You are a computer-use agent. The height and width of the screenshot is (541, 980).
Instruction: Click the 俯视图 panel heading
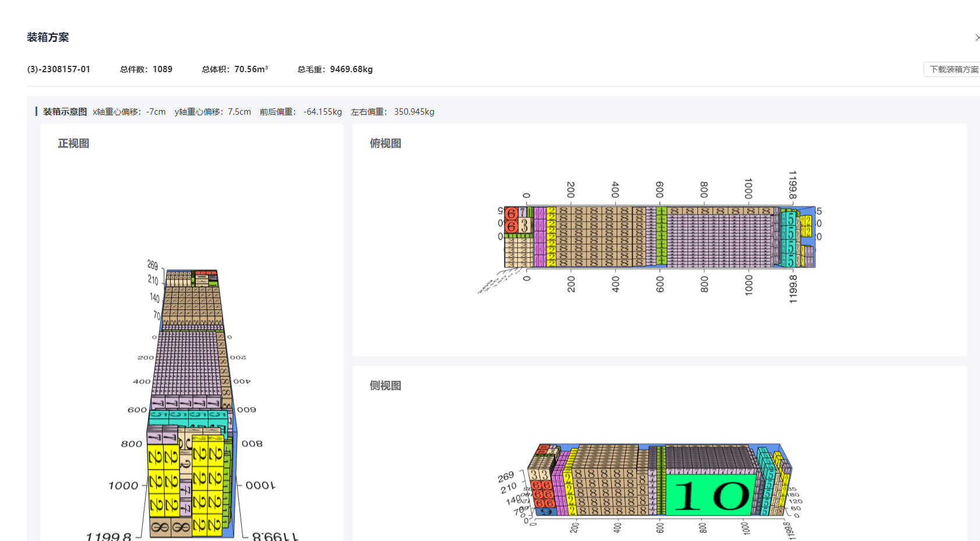point(386,143)
